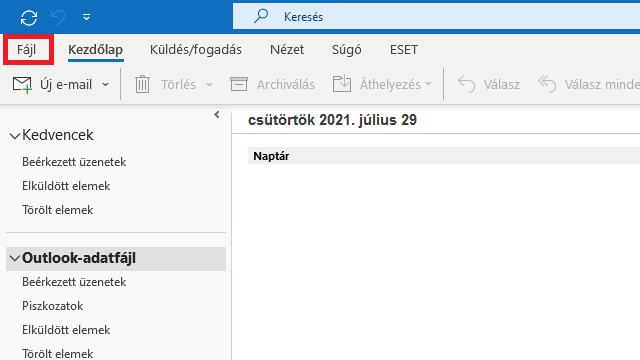The image size is (640, 360).
Task: Click the Archiválás box icon
Action: (x=239, y=84)
